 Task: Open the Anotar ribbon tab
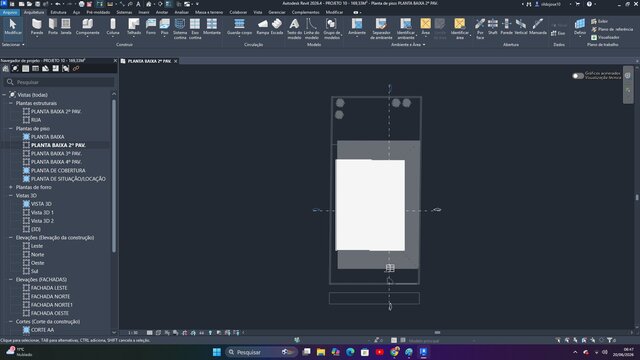coord(162,12)
